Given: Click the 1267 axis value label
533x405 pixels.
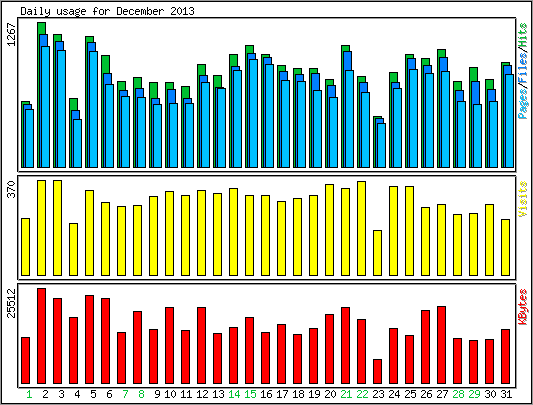Looking at the screenshot, I should pos(12,35).
